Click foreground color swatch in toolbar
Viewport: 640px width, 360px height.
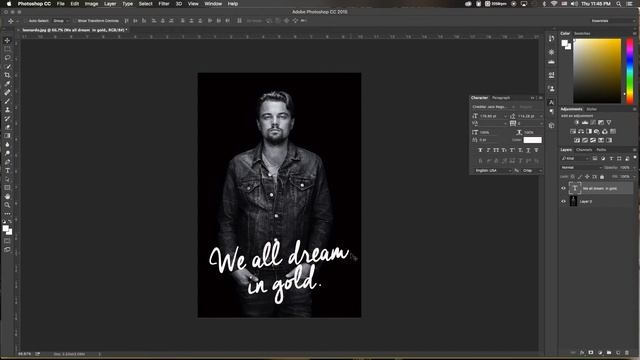(6, 229)
